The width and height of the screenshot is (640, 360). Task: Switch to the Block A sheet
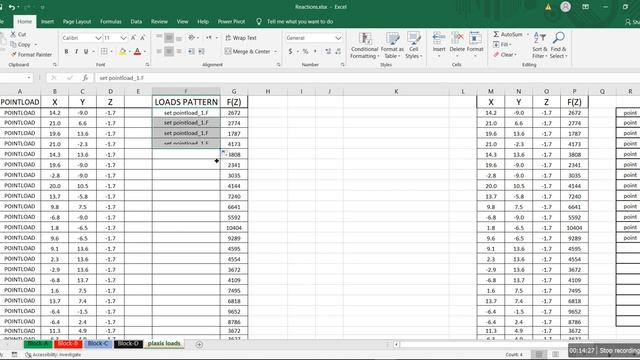pyautogui.click(x=38, y=344)
